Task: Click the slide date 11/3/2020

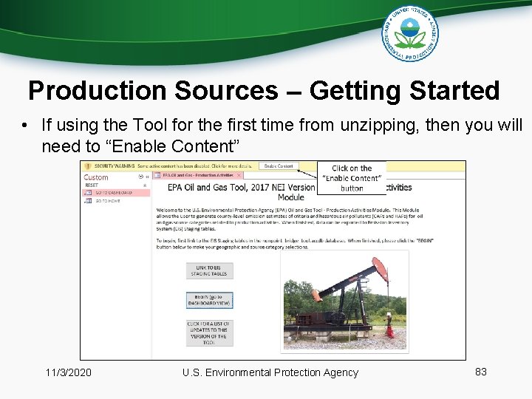Action: [69, 372]
